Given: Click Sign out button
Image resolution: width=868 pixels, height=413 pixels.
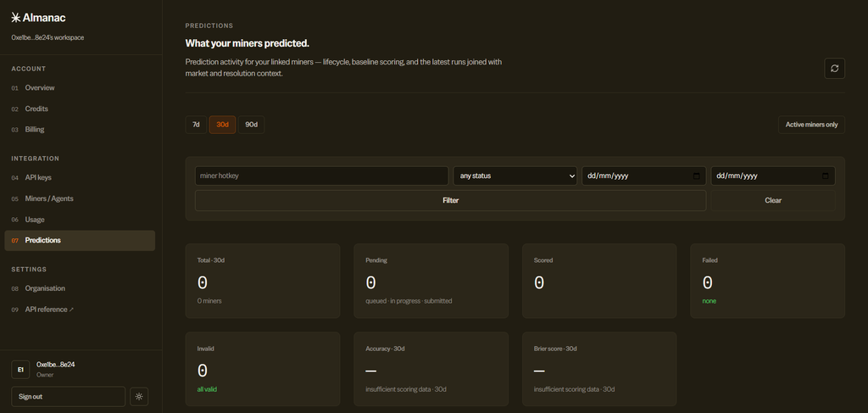Looking at the screenshot, I should (x=68, y=396).
